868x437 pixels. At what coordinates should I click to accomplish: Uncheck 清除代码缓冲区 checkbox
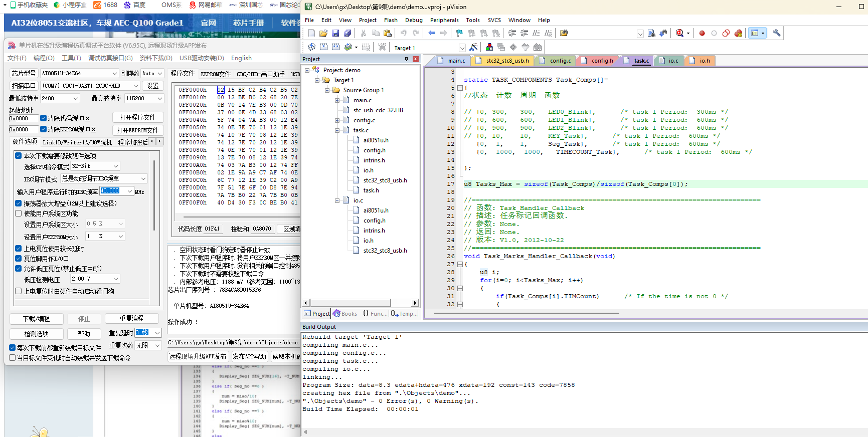click(44, 118)
